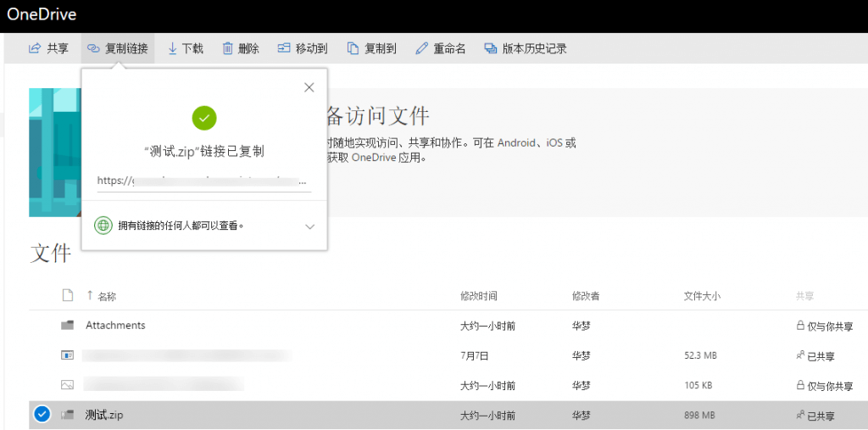Viewport: 868px width, 430px height.
Task: Click the copied link URL field
Action: pos(203,181)
